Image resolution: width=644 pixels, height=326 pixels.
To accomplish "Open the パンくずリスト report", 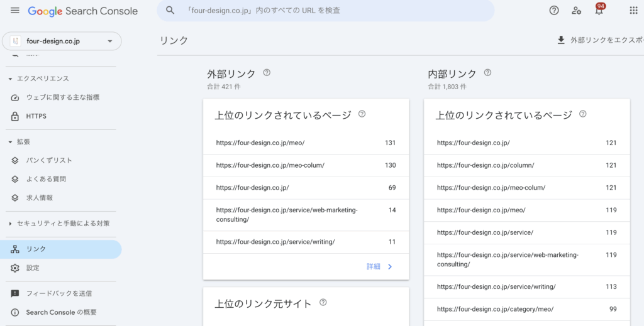I will tap(61, 160).
